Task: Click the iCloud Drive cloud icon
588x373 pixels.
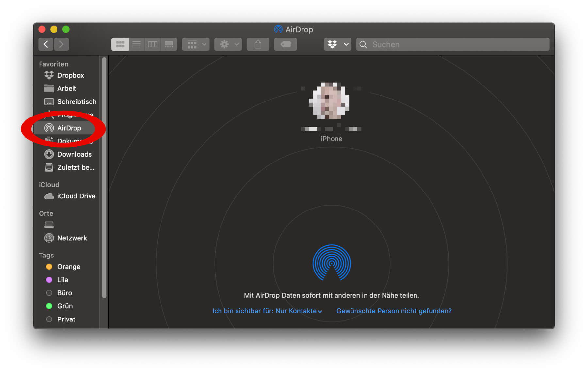Action: click(x=49, y=196)
